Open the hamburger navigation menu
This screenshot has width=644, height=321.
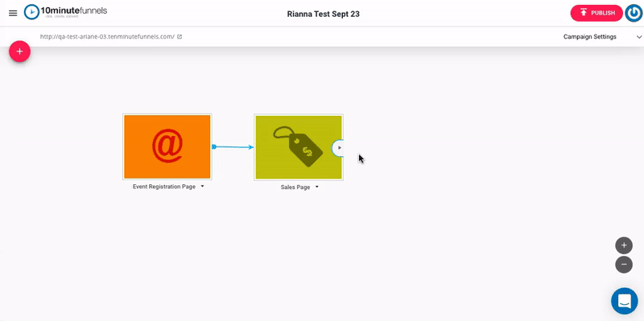pyautogui.click(x=13, y=13)
